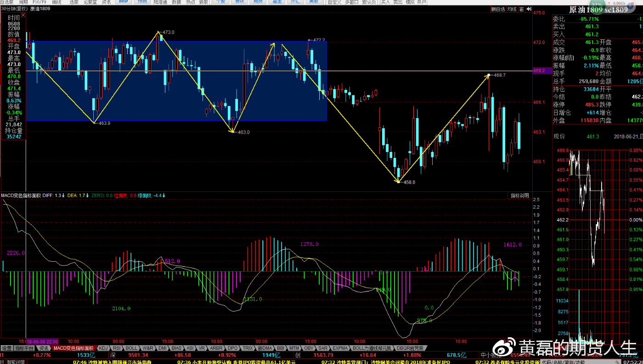The image size is (643, 364).
Task: Open the 资讯 menu in top bar
Action: point(106,2)
